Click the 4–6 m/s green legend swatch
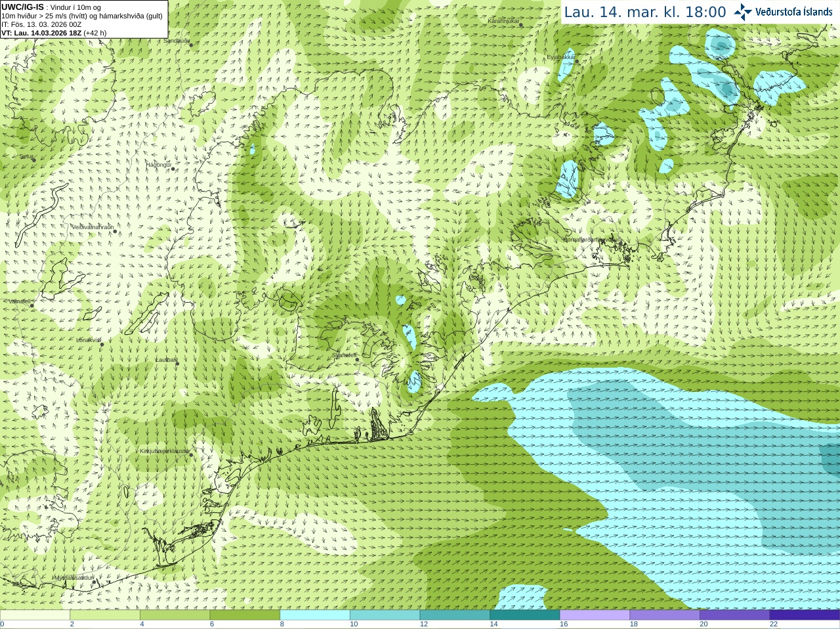Image resolution: width=840 pixels, height=629 pixels. point(175,615)
